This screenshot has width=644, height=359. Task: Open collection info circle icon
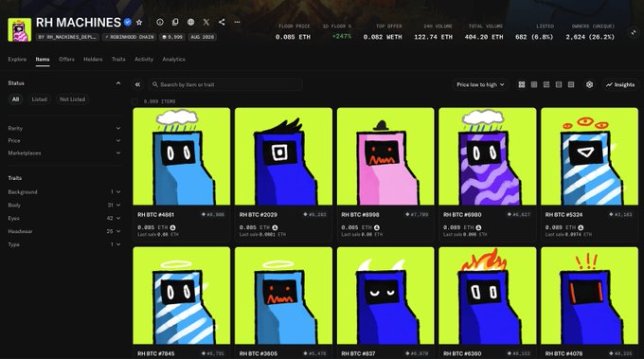tap(160, 22)
